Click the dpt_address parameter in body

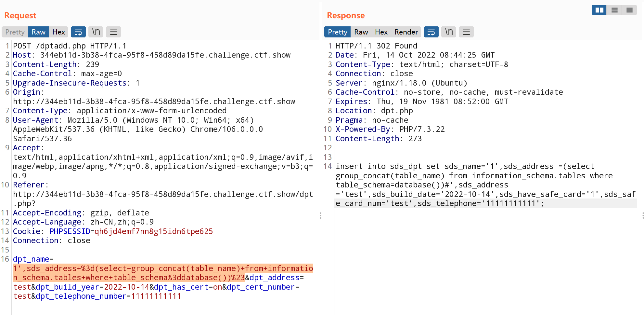click(x=274, y=278)
